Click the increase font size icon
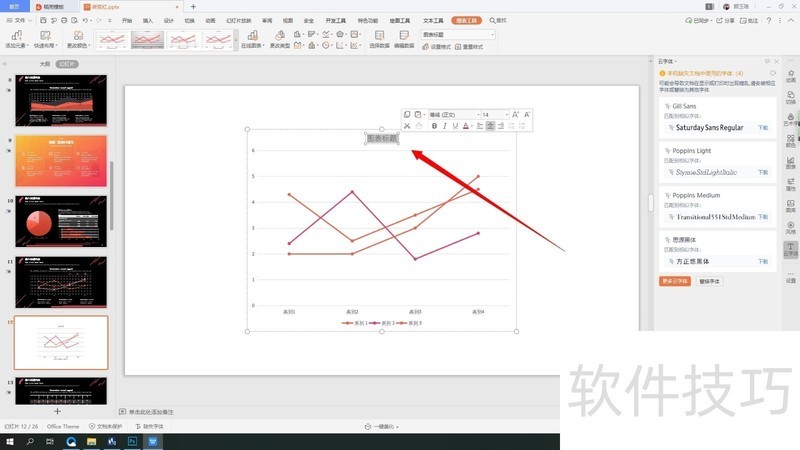This screenshot has height=450, width=800. click(x=515, y=115)
